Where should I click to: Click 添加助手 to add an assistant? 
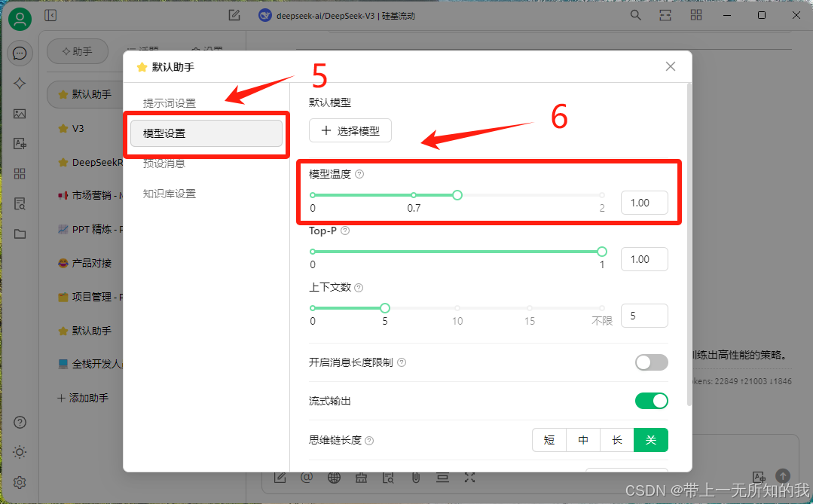click(x=83, y=398)
